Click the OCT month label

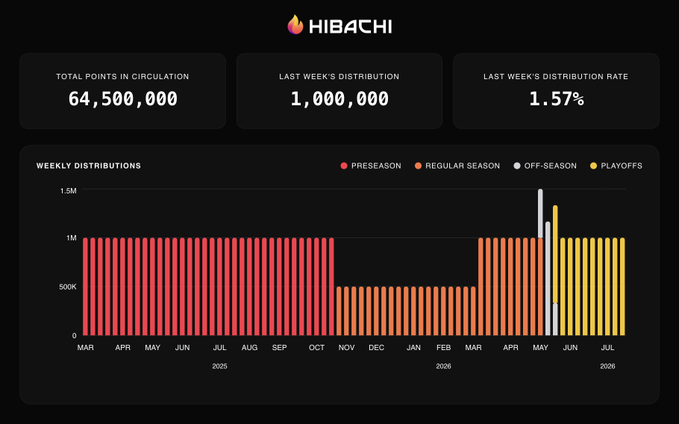pos(317,348)
